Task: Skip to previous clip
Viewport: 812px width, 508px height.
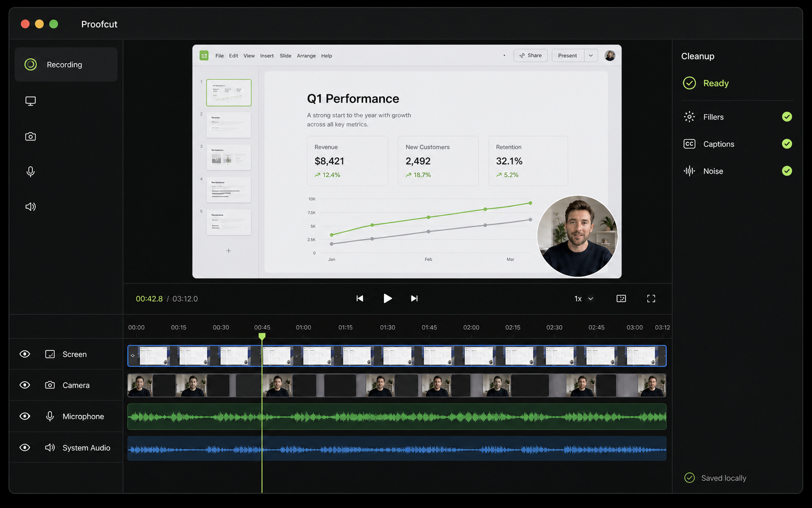Action: tap(360, 299)
